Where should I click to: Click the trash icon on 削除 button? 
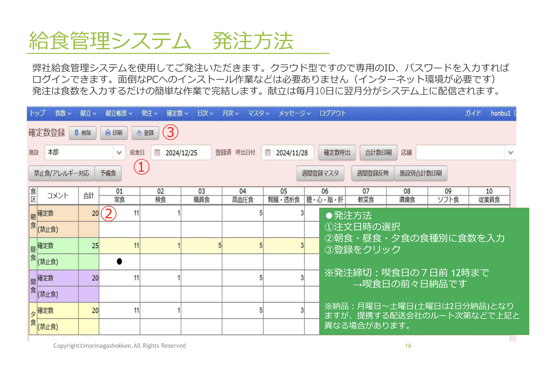point(76,132)
